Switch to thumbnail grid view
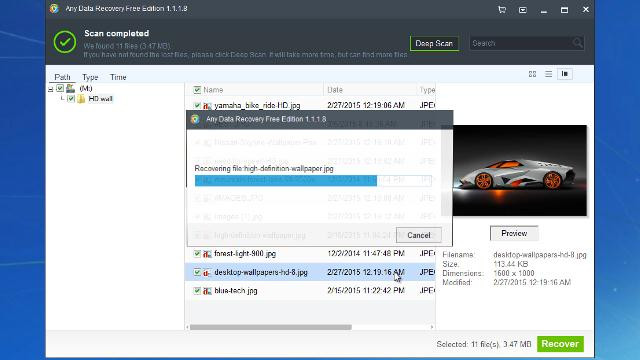 (532, 74)
